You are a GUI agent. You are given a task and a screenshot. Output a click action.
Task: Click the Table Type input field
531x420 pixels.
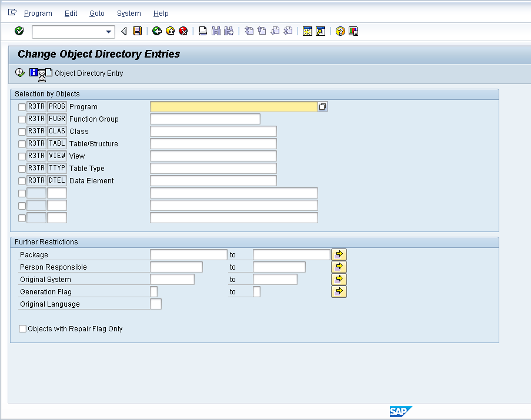pos(213,169)
